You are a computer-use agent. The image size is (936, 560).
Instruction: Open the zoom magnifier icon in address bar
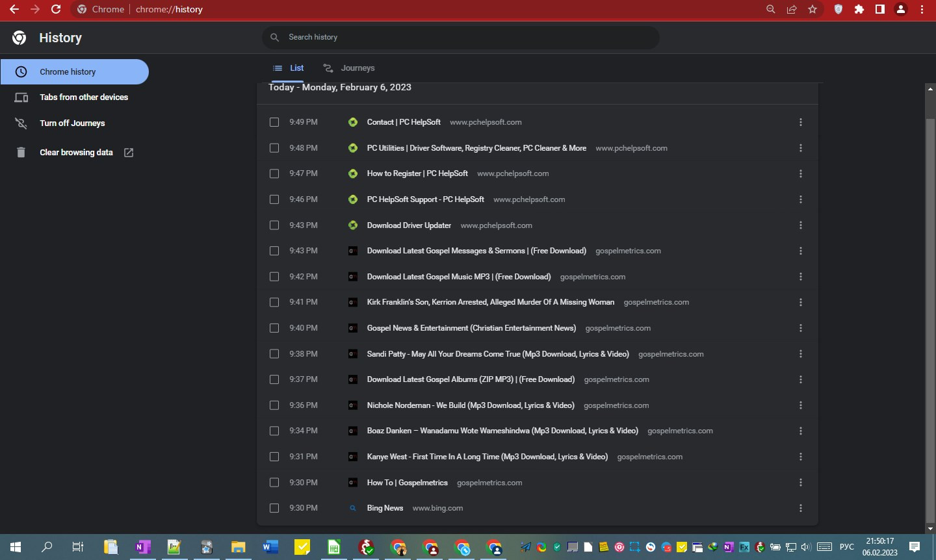[771, 9]
